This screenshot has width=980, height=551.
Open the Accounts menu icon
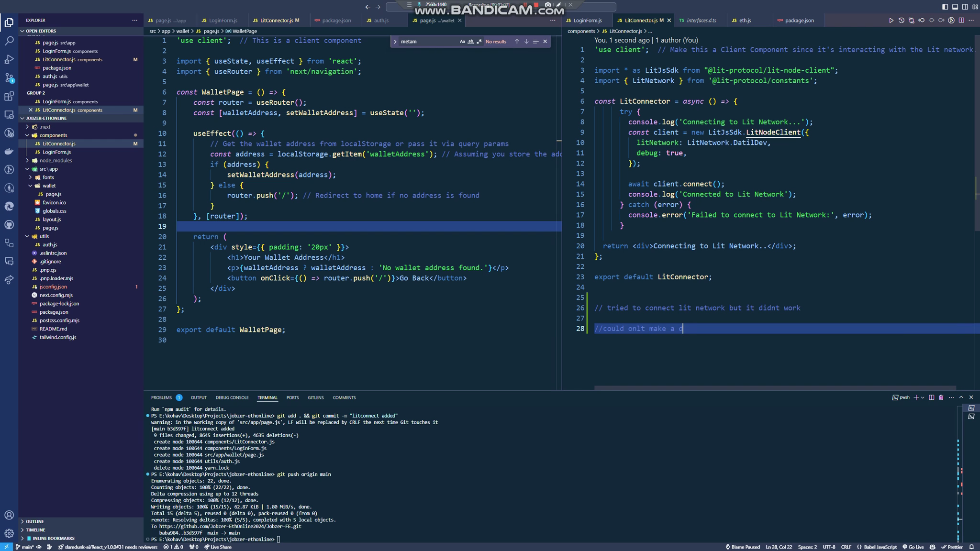point(9,515)
